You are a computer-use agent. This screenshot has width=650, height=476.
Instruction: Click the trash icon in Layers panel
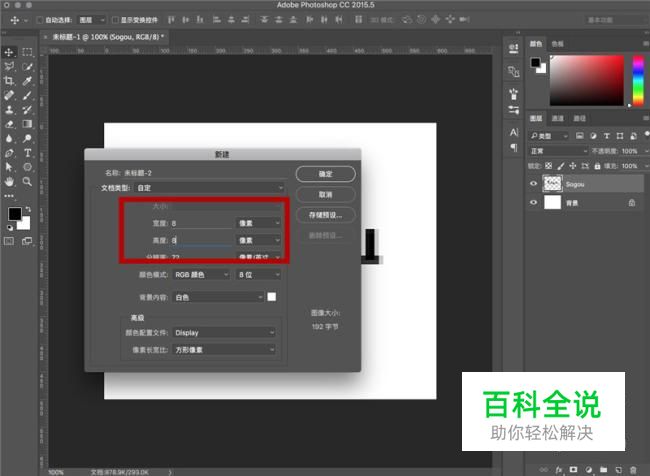(633, 470)
